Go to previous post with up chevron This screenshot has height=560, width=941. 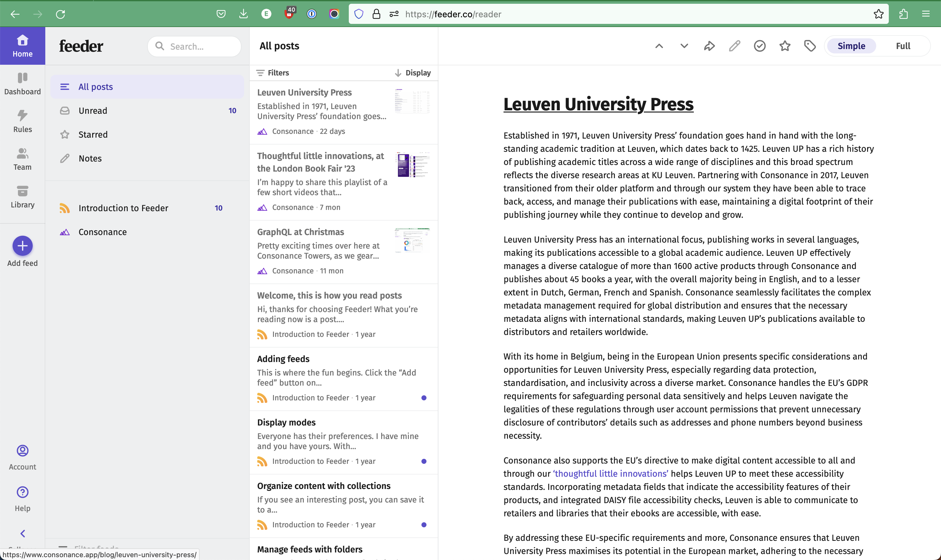(x=659, y=46)
